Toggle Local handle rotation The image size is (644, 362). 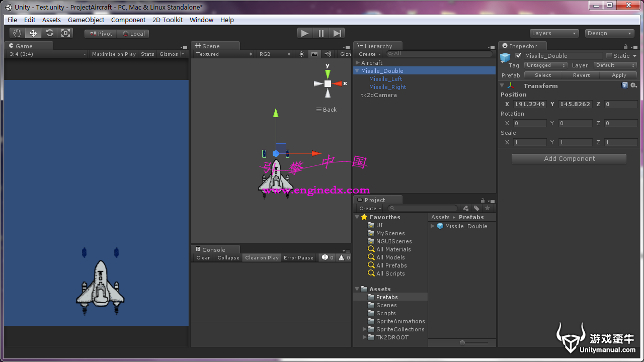pyautogui.click(x=133, y=34)
